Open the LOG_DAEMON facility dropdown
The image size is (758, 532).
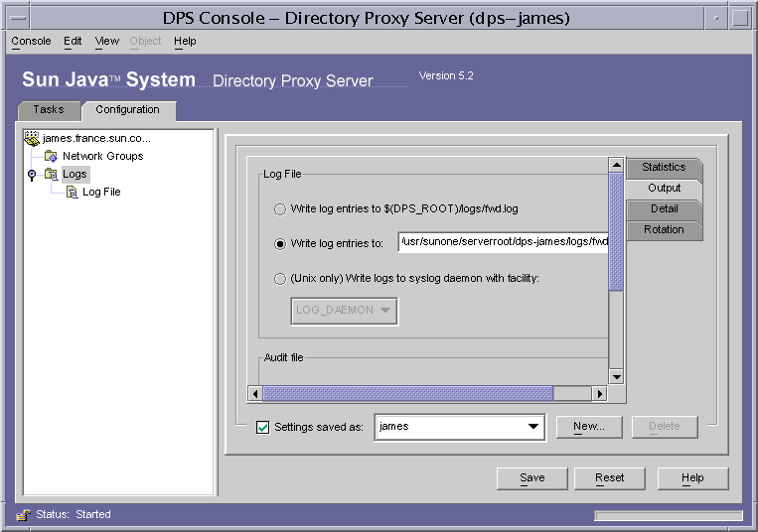click(x=344, y=311)
